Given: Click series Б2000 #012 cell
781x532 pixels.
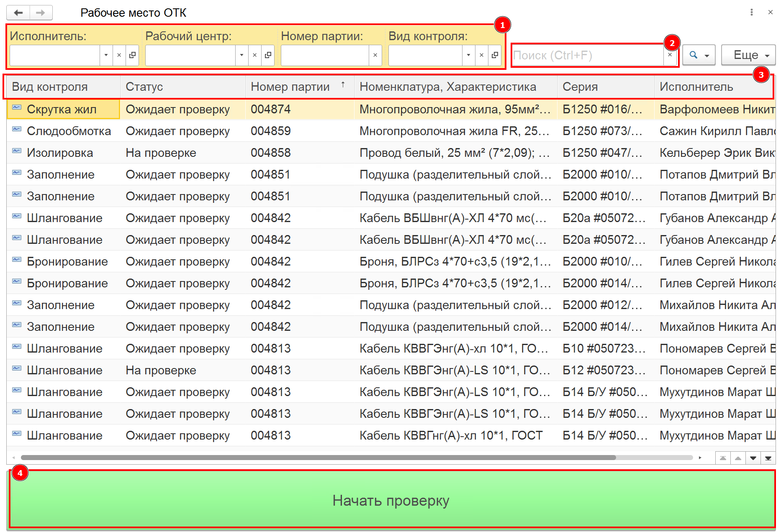Looking at the screenshot, I should (606, 305).
